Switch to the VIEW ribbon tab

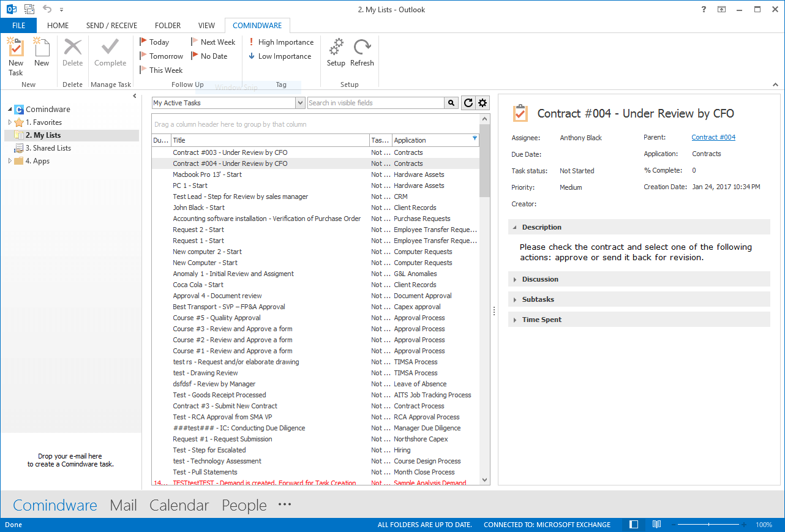(207, 26)
